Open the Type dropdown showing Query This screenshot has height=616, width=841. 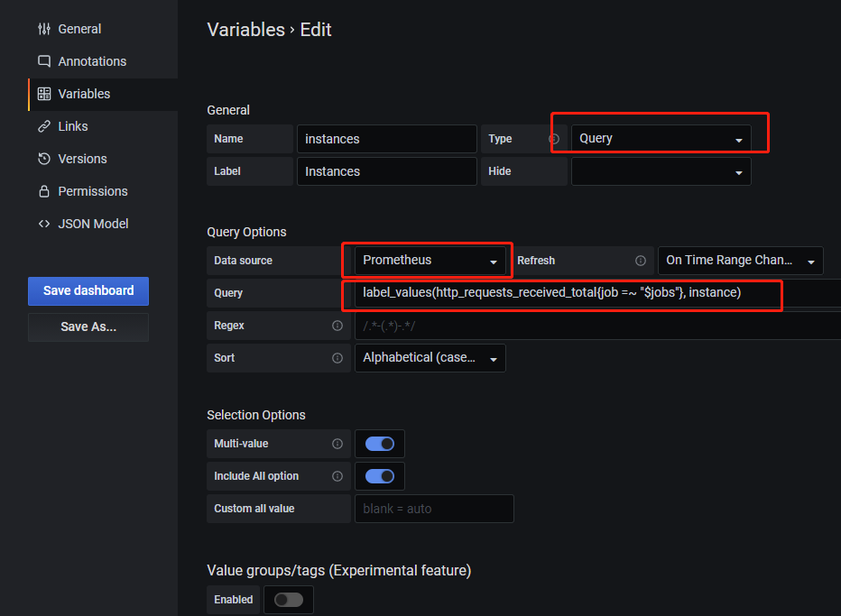[661, 139]
